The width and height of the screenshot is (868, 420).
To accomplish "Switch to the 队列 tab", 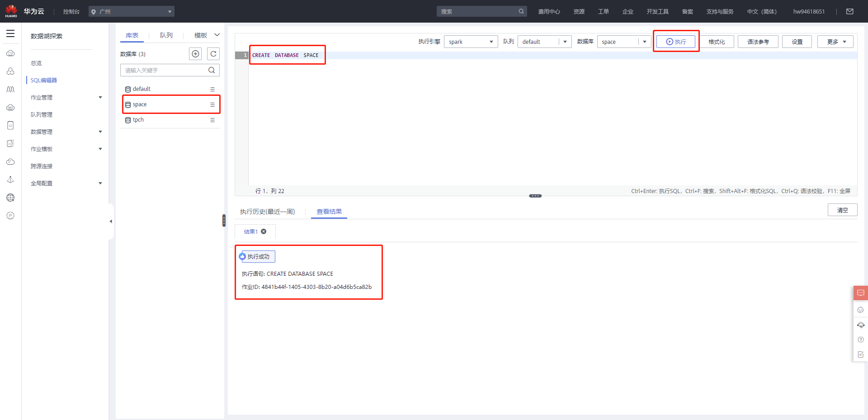I will tap(166, 35).
